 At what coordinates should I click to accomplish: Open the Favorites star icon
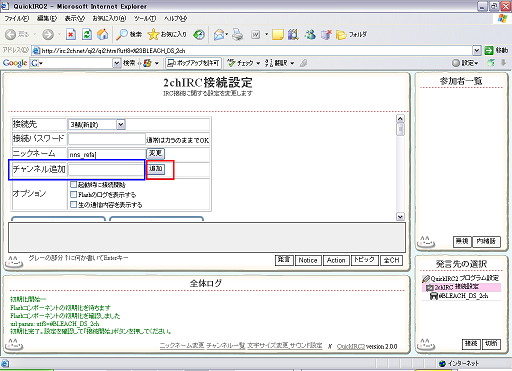(x=153, y=34)
